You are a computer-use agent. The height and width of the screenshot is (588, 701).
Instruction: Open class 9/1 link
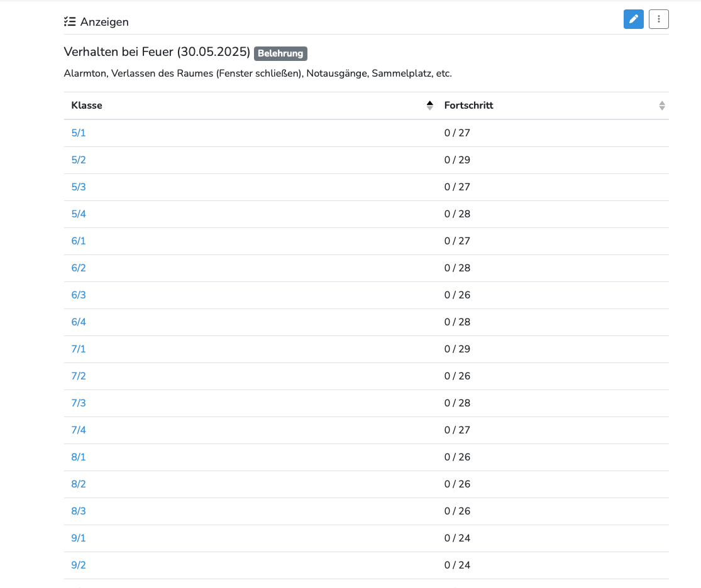point(79,538)
